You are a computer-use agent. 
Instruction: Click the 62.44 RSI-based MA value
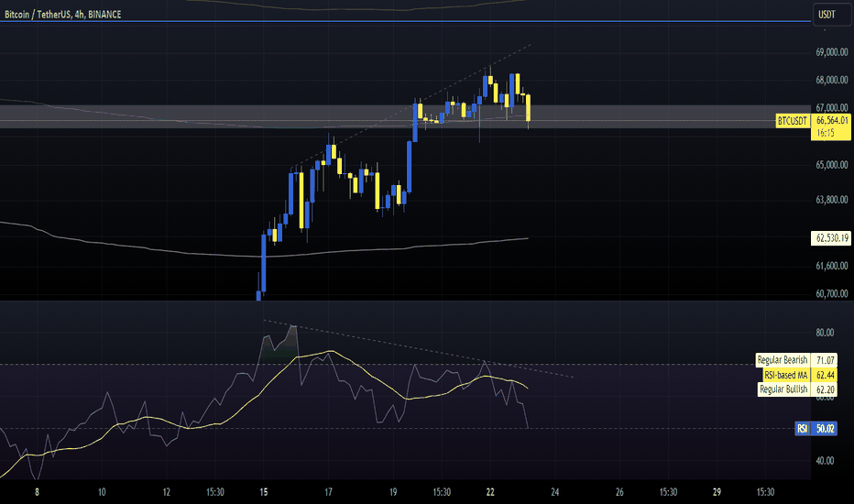[x=825, y=375]
